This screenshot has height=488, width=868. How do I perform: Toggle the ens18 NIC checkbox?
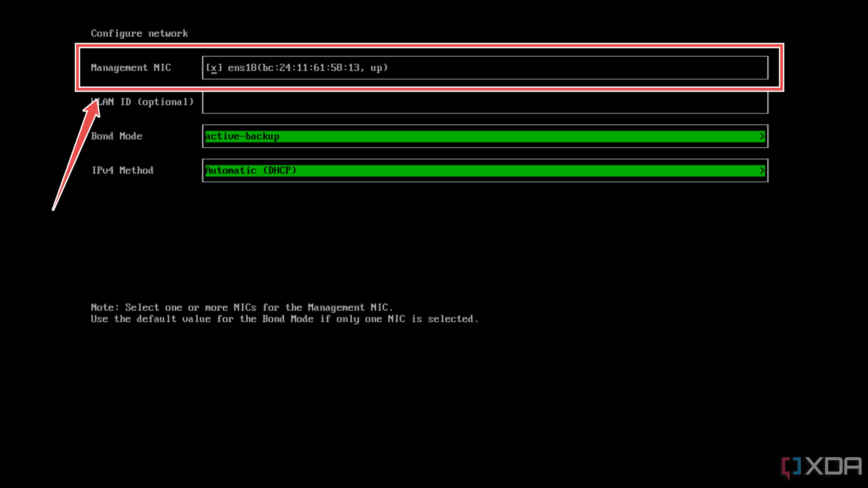(x=214, y=68)
